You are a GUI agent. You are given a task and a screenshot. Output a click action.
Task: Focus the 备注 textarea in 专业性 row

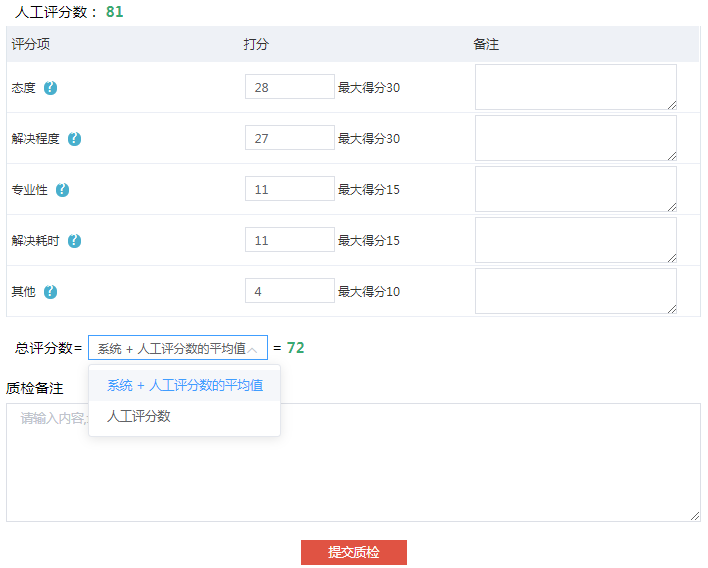tap(575, 189)
